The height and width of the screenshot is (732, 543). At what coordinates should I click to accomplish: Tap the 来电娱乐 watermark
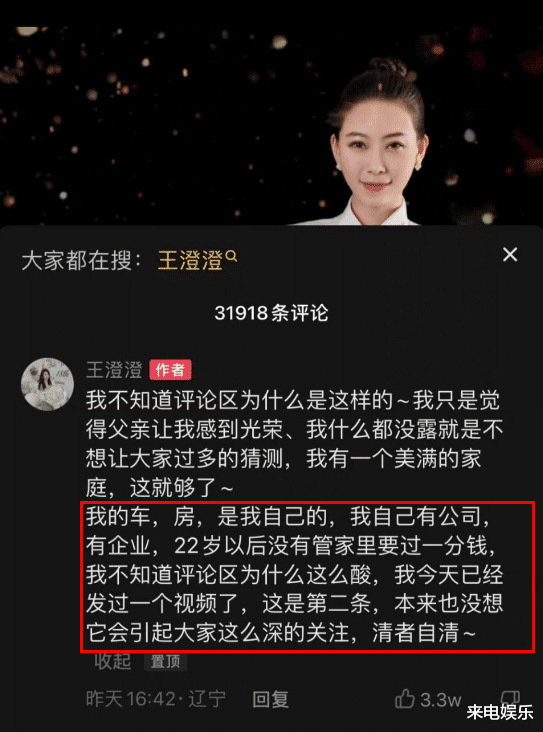pyautogui.click(x=499, y=712)
